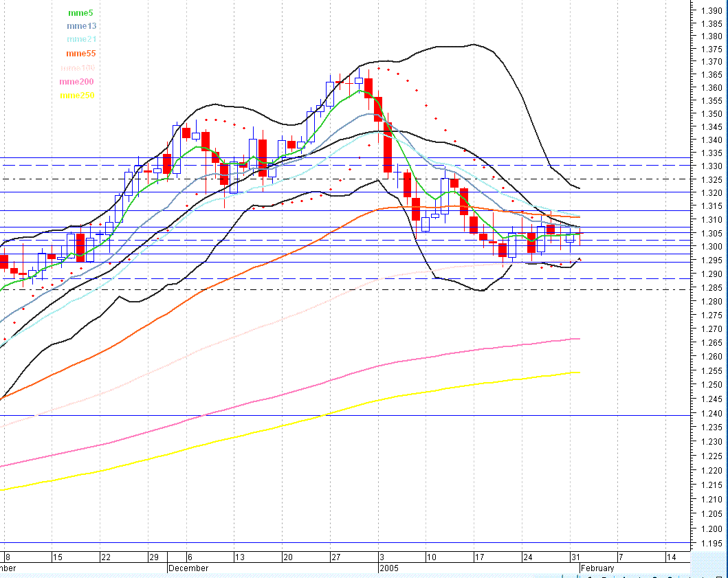The height and width of the screenshot is (578, 728).
Task: Select the faint mme100 legend label
Action: pyautogui.click(x=78, y=68)
